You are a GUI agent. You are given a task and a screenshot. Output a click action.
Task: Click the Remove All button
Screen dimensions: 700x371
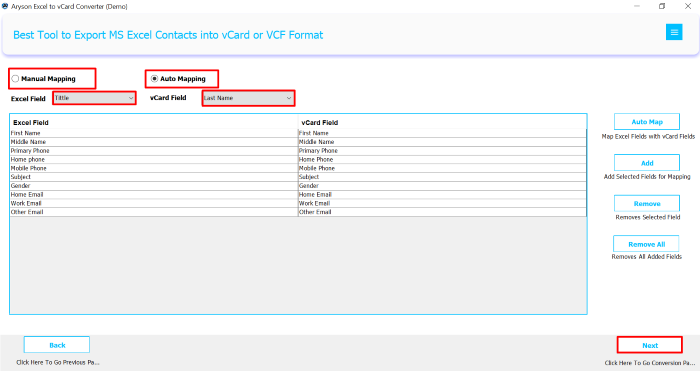click(646, 244)
